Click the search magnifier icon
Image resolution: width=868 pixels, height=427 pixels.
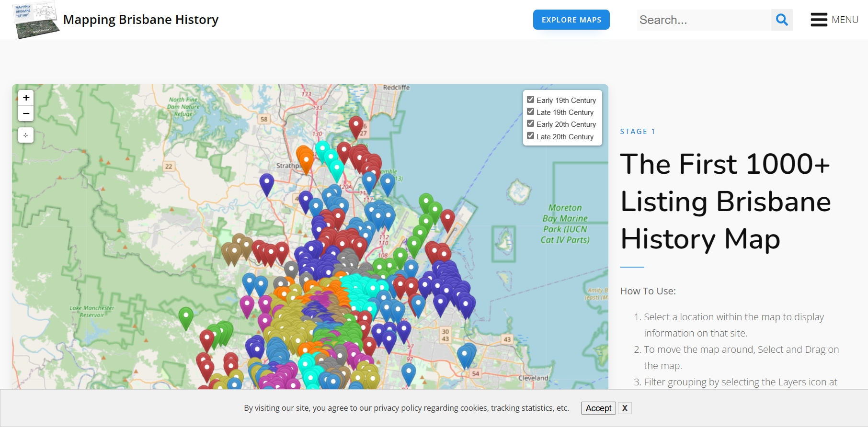782,20
